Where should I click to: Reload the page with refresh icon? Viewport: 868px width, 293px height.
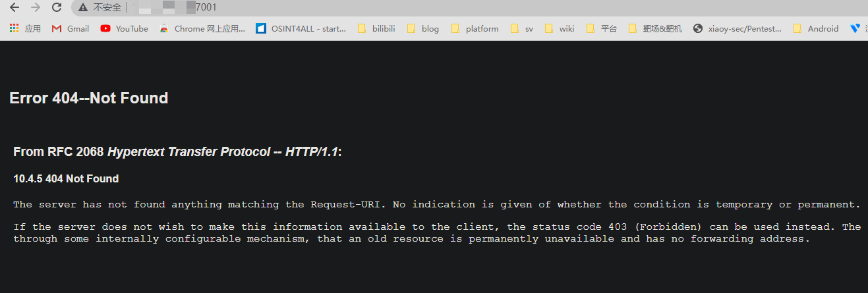click(57, 7)
